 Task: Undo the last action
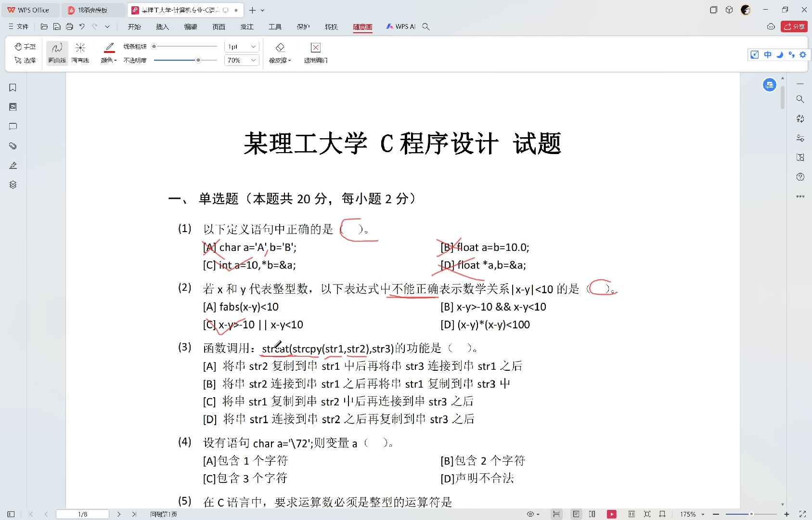pos(82,26)
